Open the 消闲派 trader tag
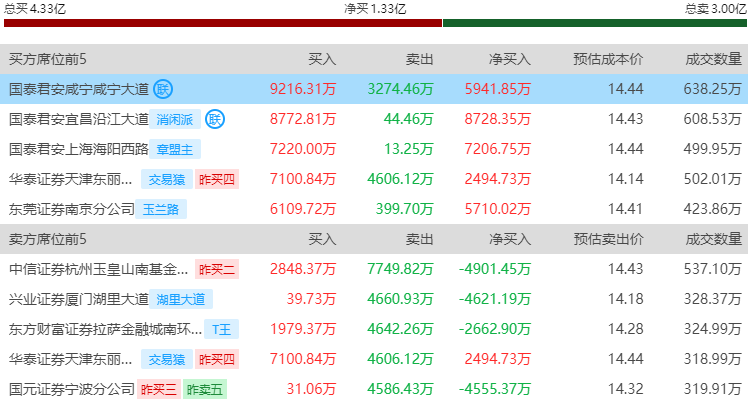Screen dimensions: 751x399 (175, 119)
